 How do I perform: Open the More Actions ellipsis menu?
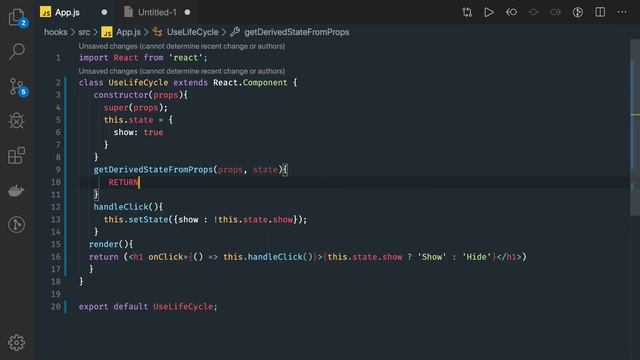622,12
